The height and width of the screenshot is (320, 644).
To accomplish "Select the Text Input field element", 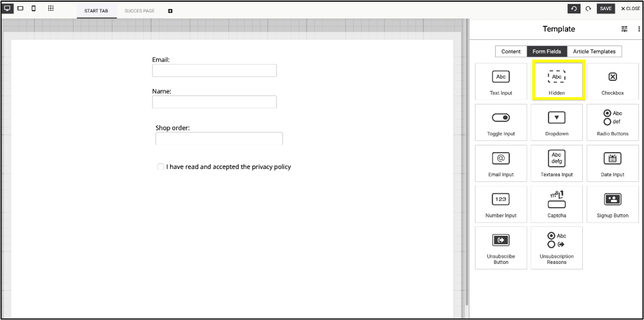I will click(500, 81).
